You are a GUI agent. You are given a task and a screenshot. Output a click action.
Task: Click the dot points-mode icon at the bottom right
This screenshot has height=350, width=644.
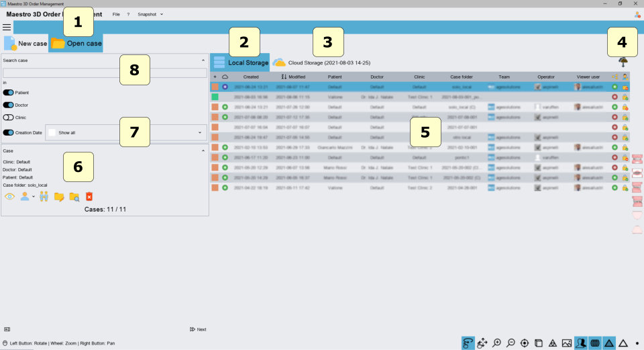pos(637,343)
